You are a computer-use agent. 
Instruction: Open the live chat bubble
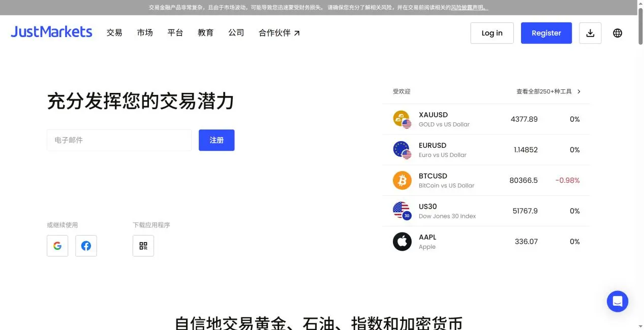coord(618,302)
